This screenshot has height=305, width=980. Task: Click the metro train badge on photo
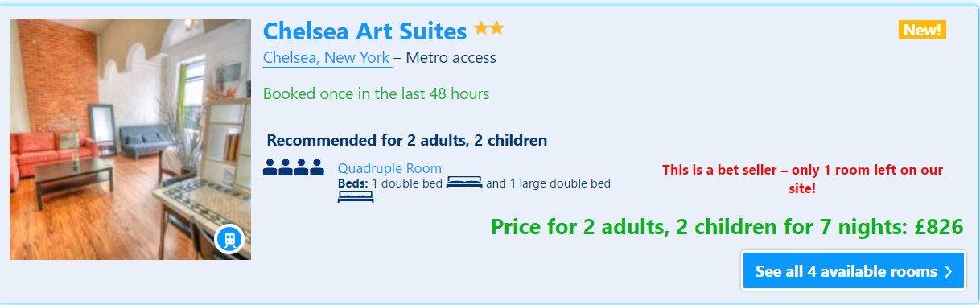point(230,239)
